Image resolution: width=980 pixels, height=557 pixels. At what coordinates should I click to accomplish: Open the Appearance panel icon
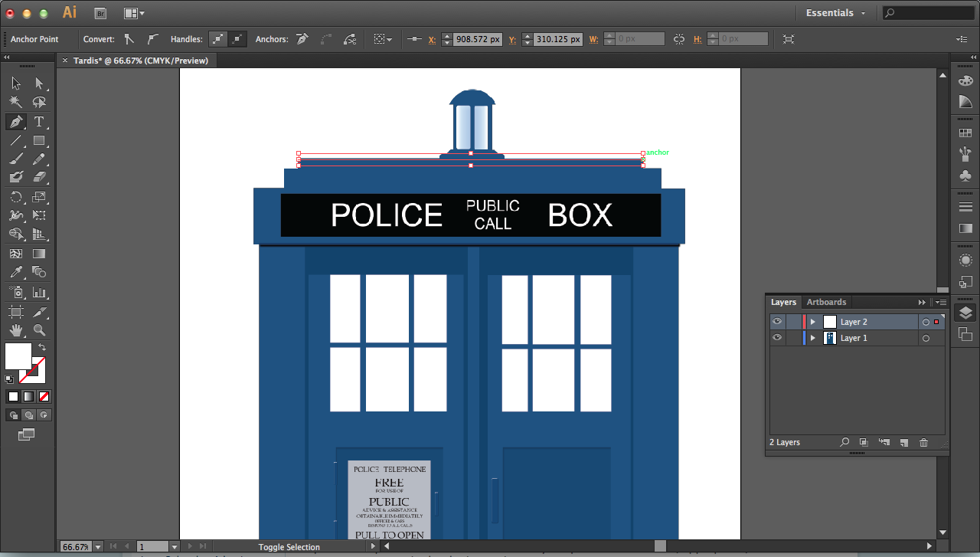point(965,260)
